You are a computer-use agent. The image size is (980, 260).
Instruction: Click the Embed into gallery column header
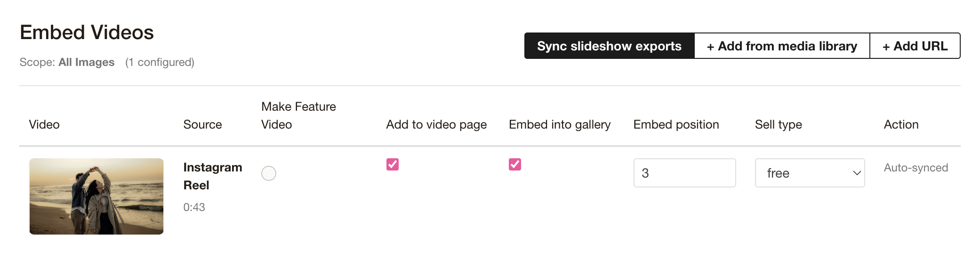pyautogui.click(x=560, y=124)
